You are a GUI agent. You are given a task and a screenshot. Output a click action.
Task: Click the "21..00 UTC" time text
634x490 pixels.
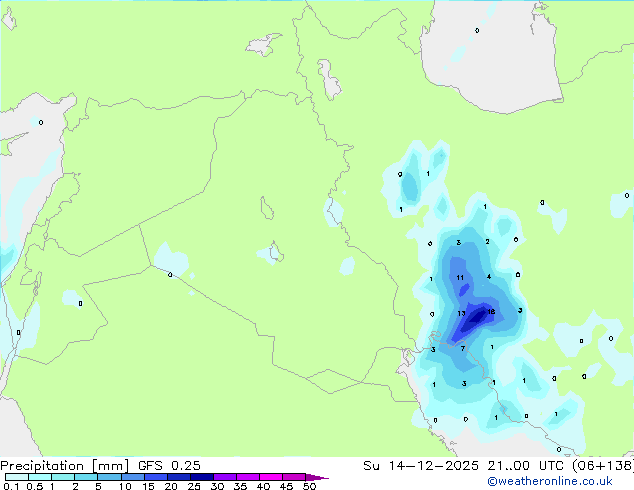tap(526, 466)
